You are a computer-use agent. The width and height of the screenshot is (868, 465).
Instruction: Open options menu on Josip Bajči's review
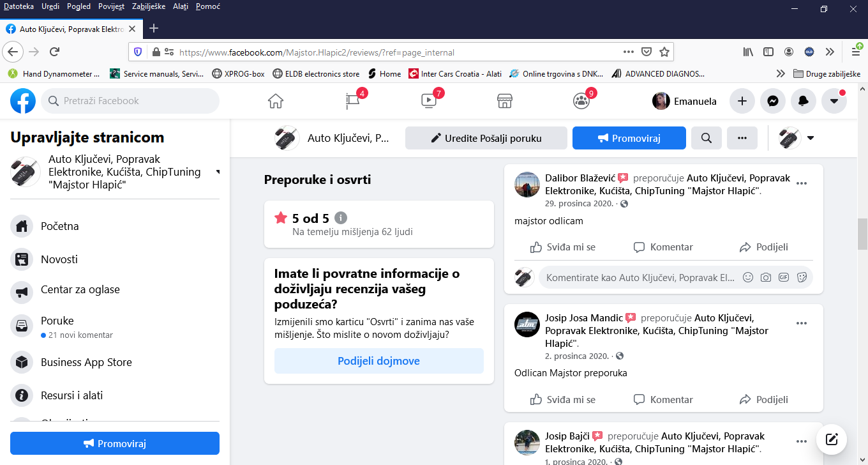click(802, 441)
